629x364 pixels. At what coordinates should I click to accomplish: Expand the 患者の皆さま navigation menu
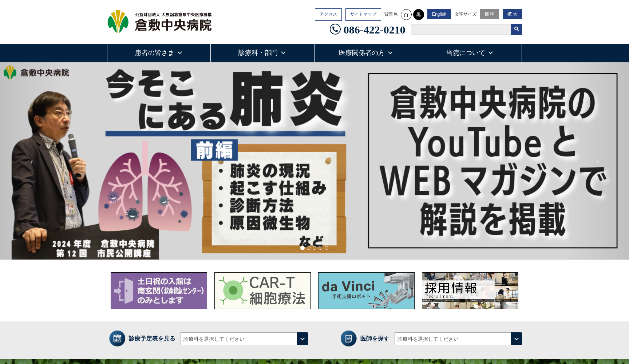click(158, 53)
